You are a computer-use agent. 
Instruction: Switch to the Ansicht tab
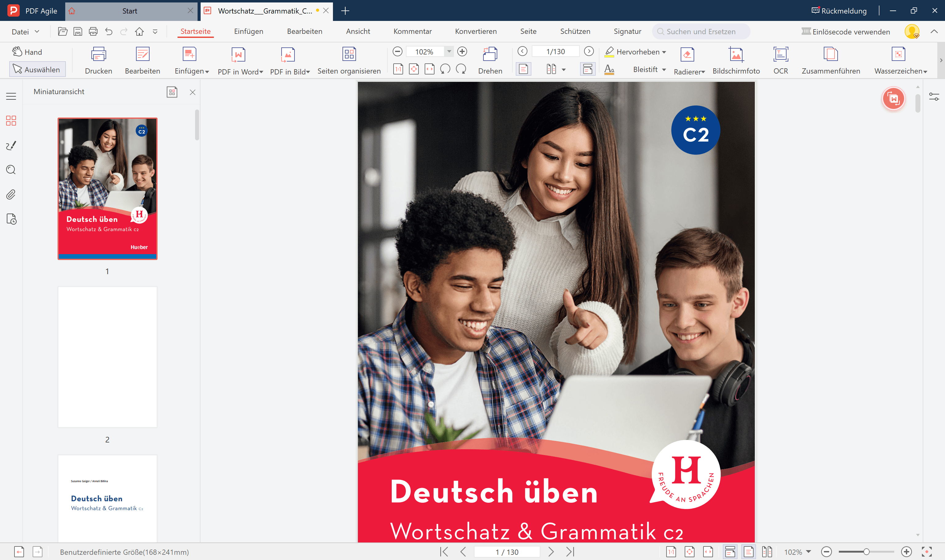coord(358,31)
